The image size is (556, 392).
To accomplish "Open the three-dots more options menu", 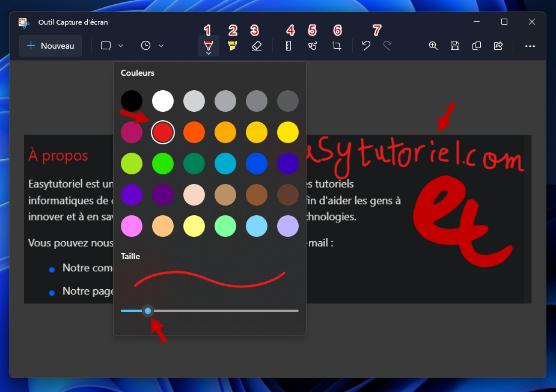I will 530,46.
